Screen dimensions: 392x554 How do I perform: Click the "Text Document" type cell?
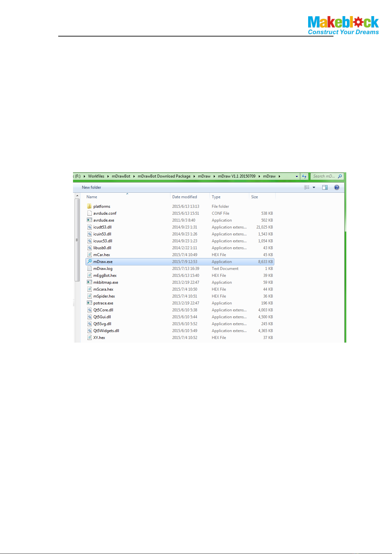225,269
